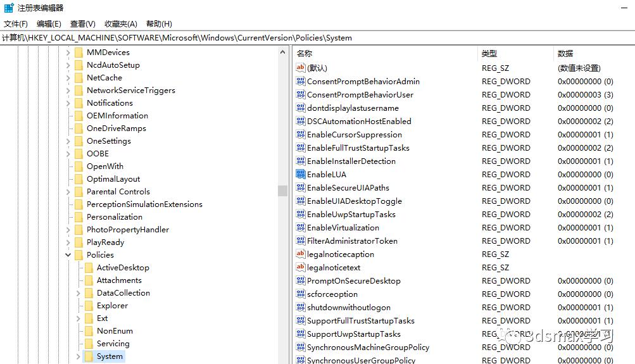Click the ConsentPromptBehaviorUser DWORD icon
The height and width of the screenshot is (364, 635).
click(x=301, y=95)
